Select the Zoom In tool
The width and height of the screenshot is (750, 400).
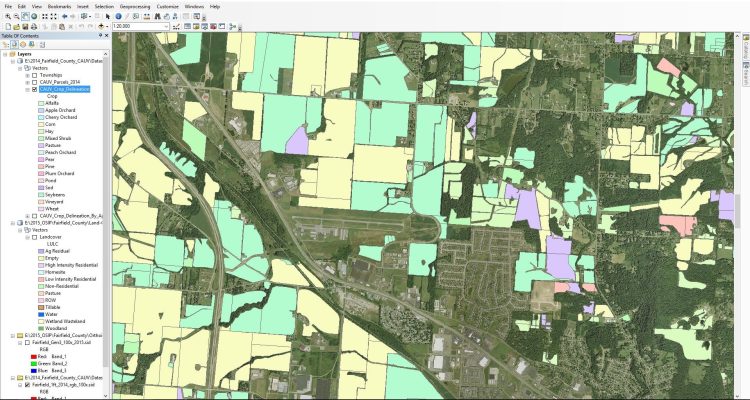pyautogui.click(x=5, y=16)
